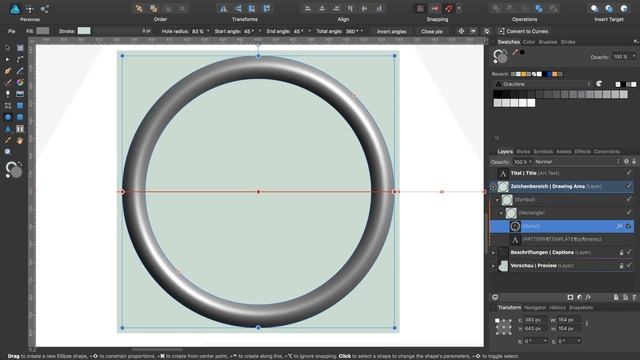
Task: Click the Mask Layer icon in Layers panel
Action: point(570,297)
